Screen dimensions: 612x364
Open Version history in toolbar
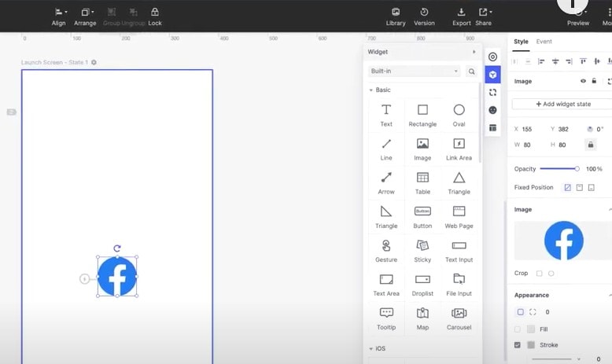[424, 17]
